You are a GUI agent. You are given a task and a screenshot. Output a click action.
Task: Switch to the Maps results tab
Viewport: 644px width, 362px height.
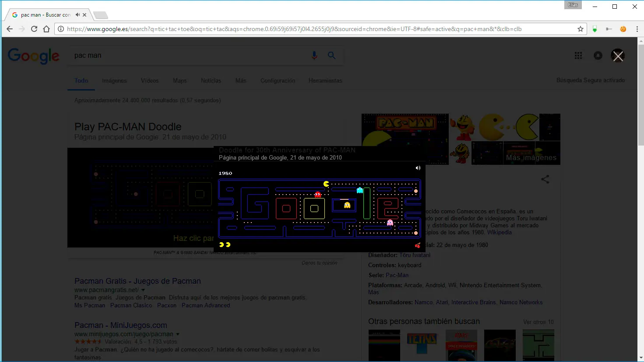point(180,80)
